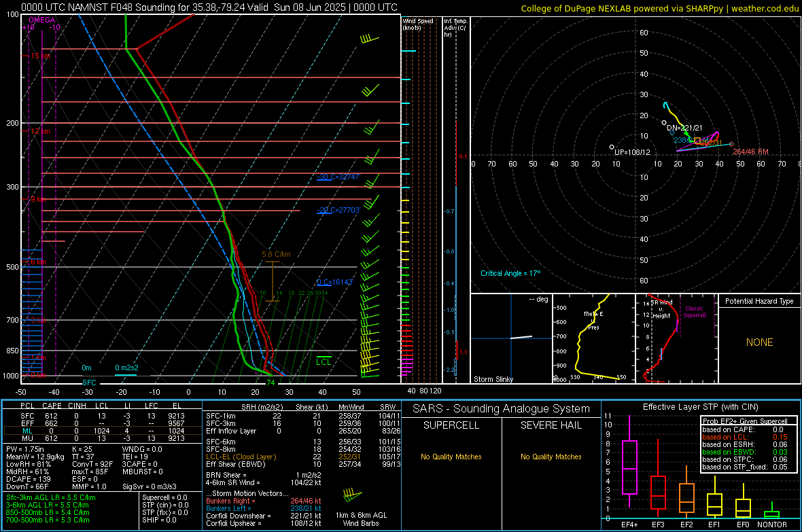This screenshot has width=802, height=532.
Task: Click the SigSvr = 0 m3/s3 value
Action: [150, 487]
